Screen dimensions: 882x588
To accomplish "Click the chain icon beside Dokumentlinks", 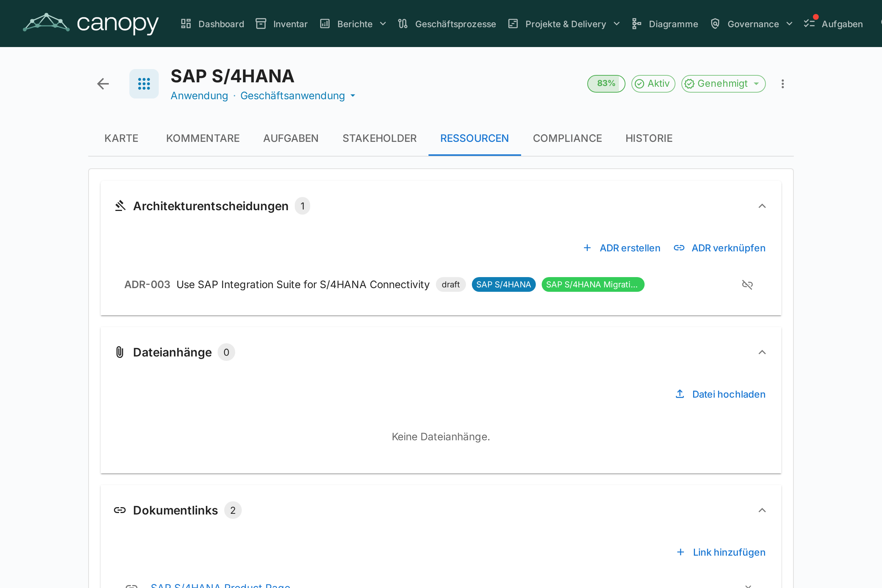I will pos(120,510).
